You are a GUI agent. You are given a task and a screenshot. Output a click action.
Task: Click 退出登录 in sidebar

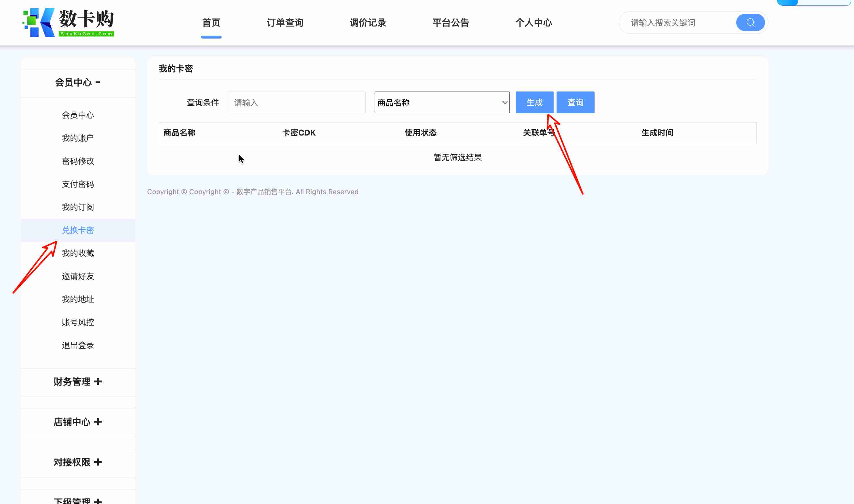pyautogui.click(x=78, y=345)
